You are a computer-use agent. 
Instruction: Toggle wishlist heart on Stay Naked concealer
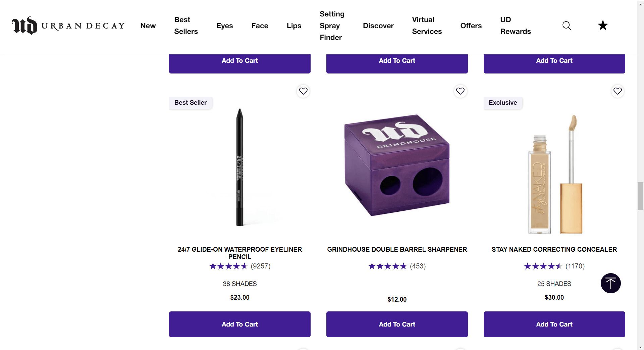pos(618,91)
